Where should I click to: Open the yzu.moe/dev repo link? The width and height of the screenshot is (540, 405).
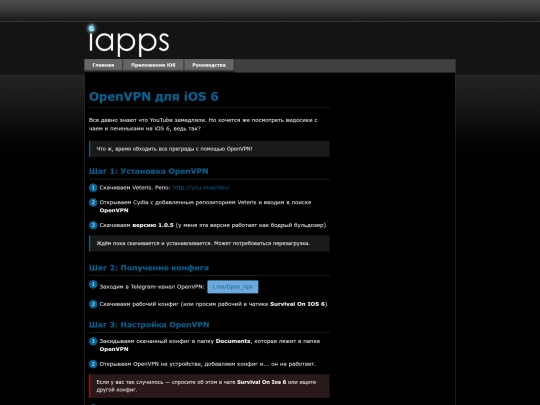201,188
